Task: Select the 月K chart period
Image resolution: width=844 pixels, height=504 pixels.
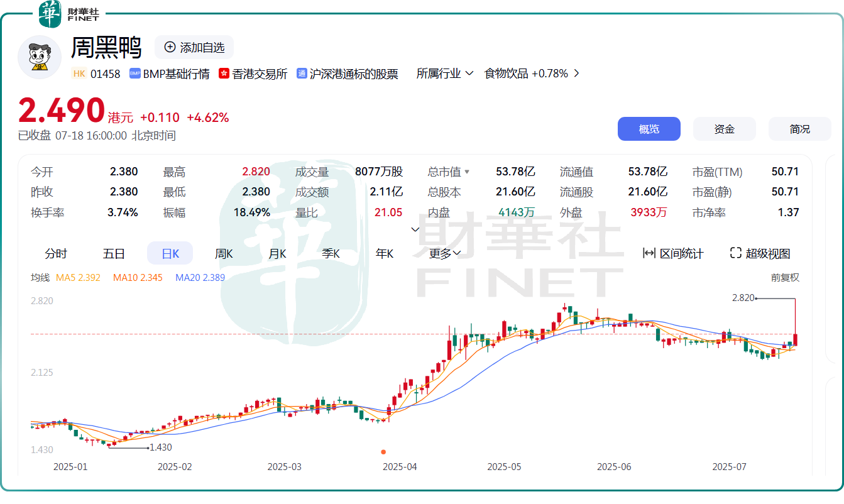Action: (x=277, y=253)
